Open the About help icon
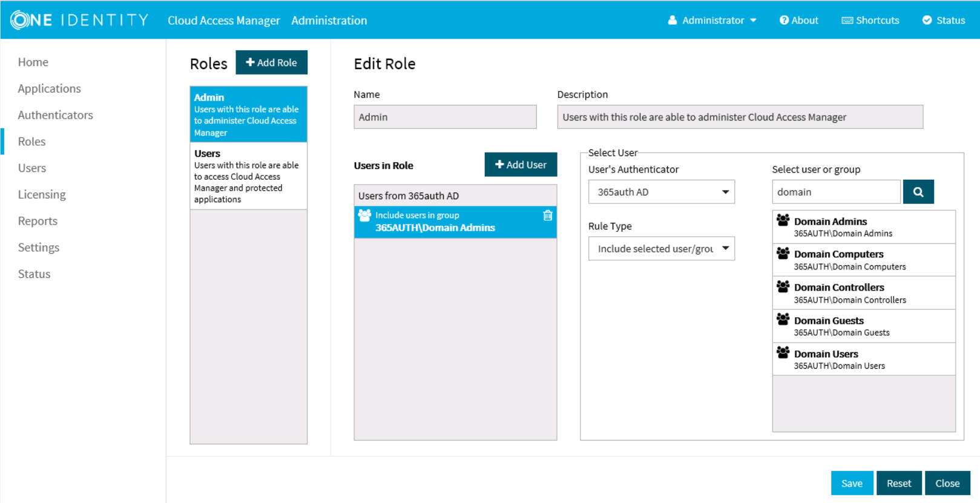 tap(784, 20)
